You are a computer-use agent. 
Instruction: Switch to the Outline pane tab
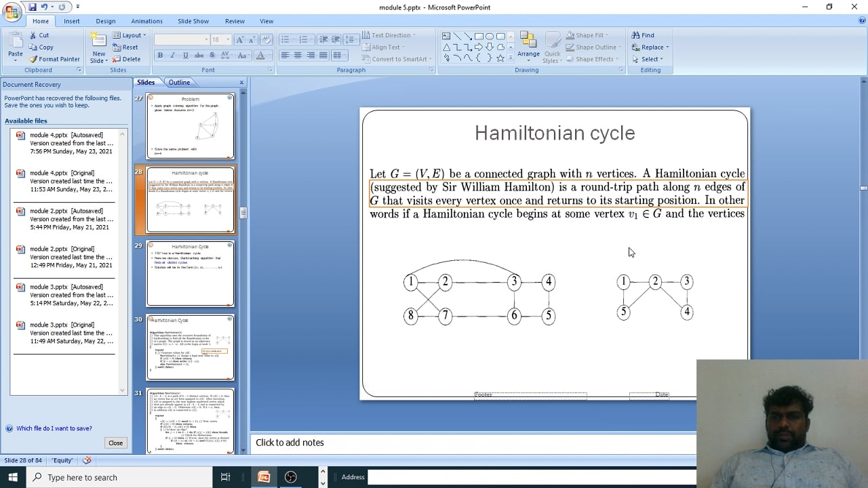click(179, 83)
